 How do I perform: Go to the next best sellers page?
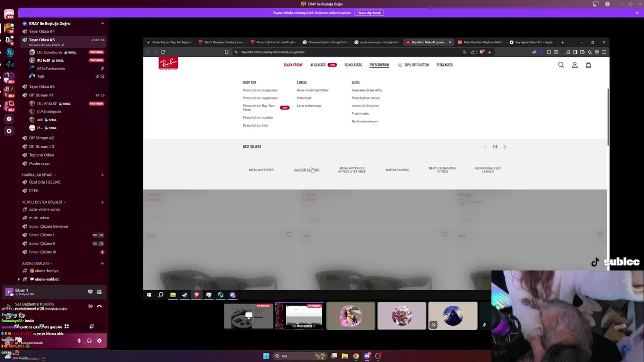pos(505,147)
